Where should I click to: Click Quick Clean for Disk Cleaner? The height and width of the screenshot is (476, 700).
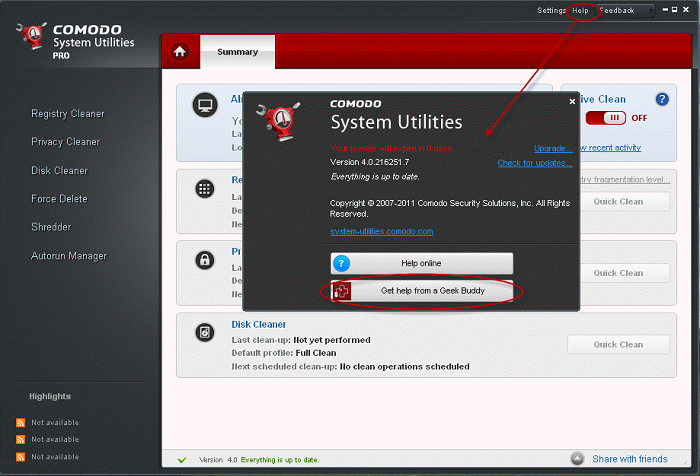(618, 345)
